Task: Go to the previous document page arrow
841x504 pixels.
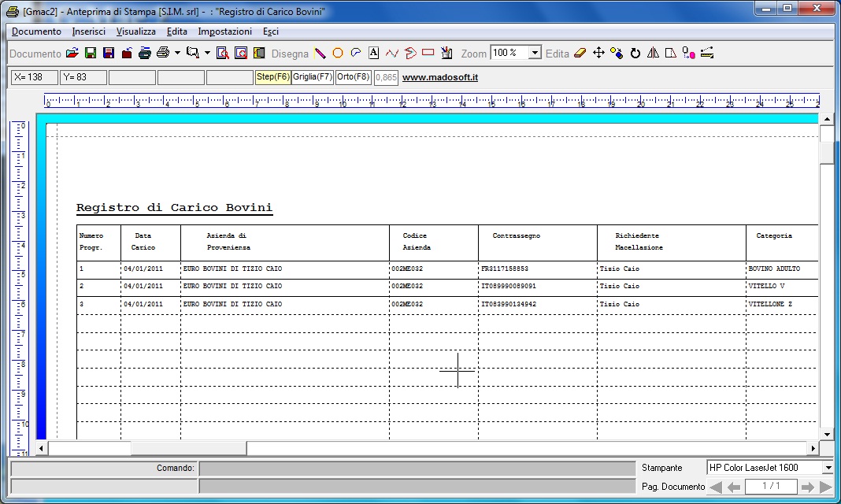Action: (734, 487)
